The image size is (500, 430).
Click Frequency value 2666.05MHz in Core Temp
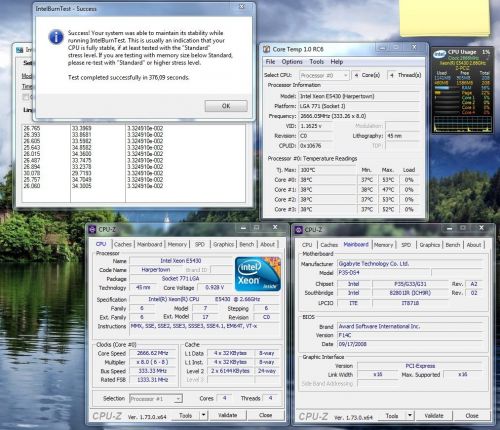coord(359,116)
